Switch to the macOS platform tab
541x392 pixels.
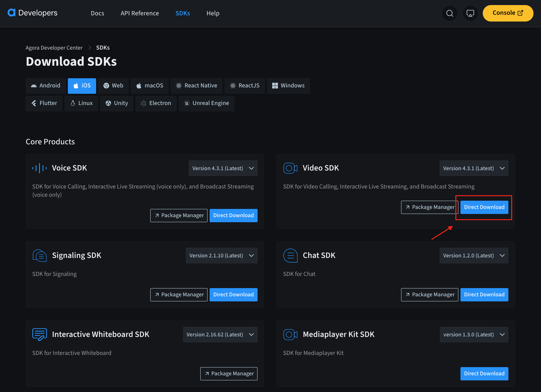point(149,86)
